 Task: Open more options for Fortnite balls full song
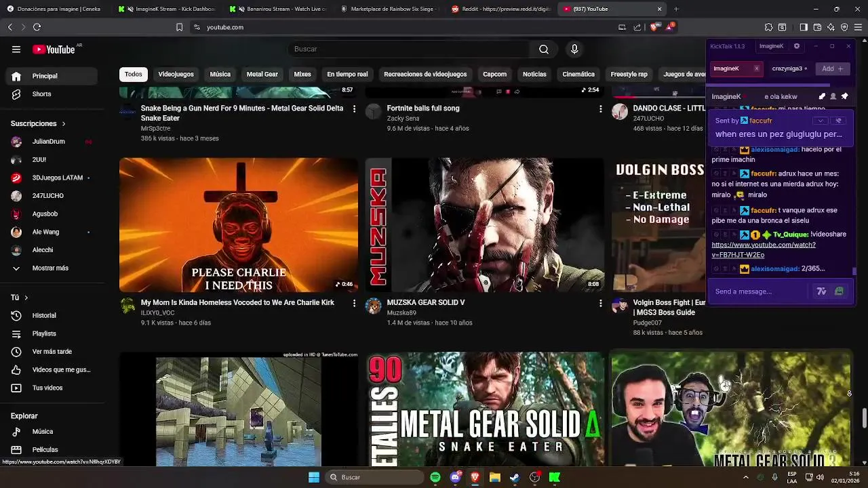(x=600, y=108)
